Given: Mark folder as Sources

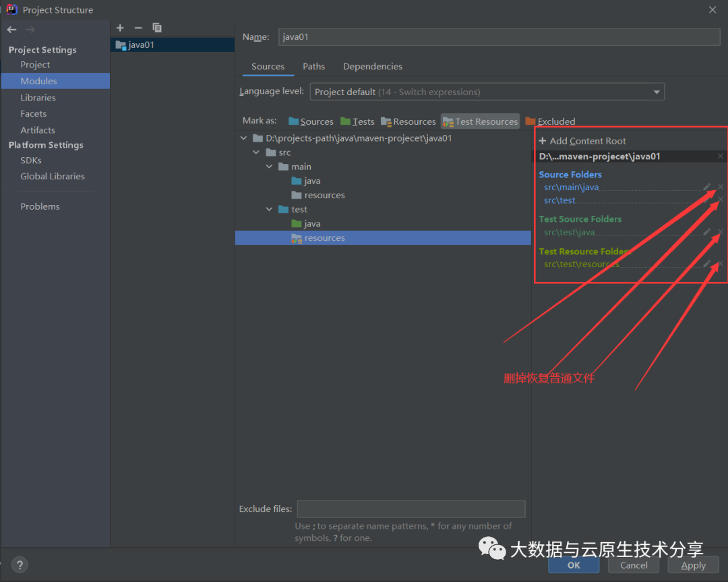Looking at the screenshot, I should [311, 121].
